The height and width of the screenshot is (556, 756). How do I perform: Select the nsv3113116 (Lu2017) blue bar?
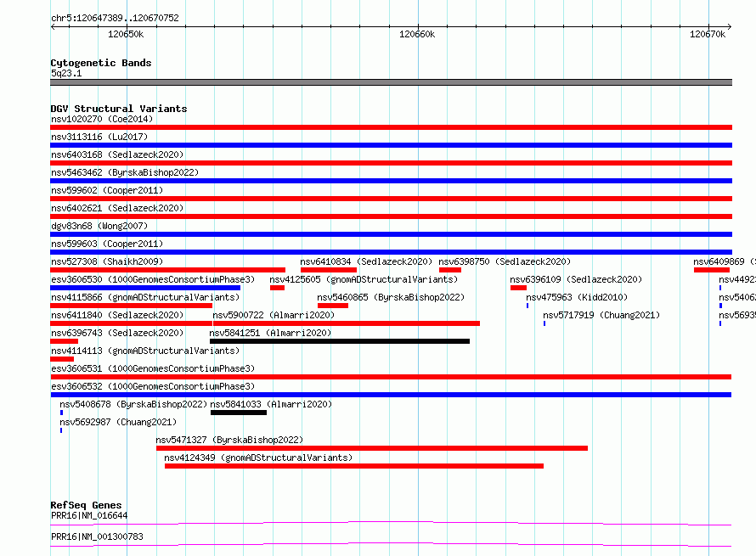click(x=391, y=145)
